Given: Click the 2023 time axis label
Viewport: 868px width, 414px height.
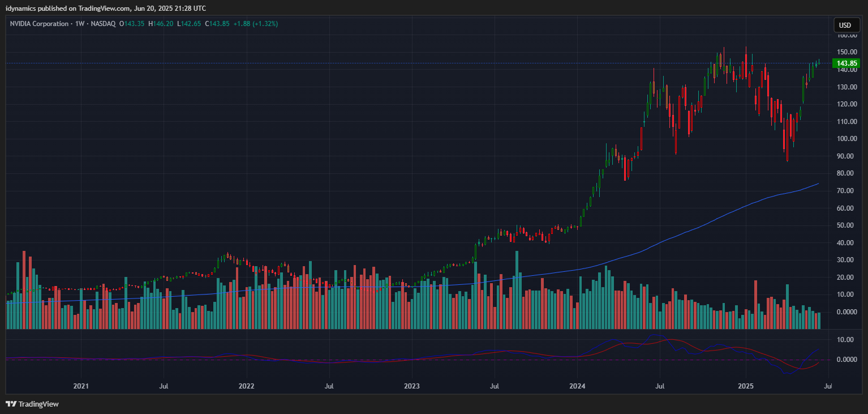Looking at the screenshot, I should click(x=412, y=386).
